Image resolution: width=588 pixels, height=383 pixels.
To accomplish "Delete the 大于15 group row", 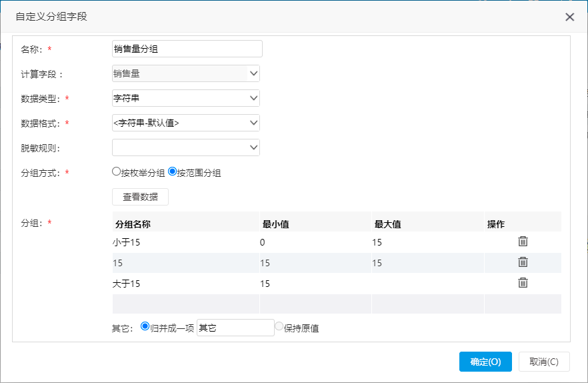I will coord(523,283).
